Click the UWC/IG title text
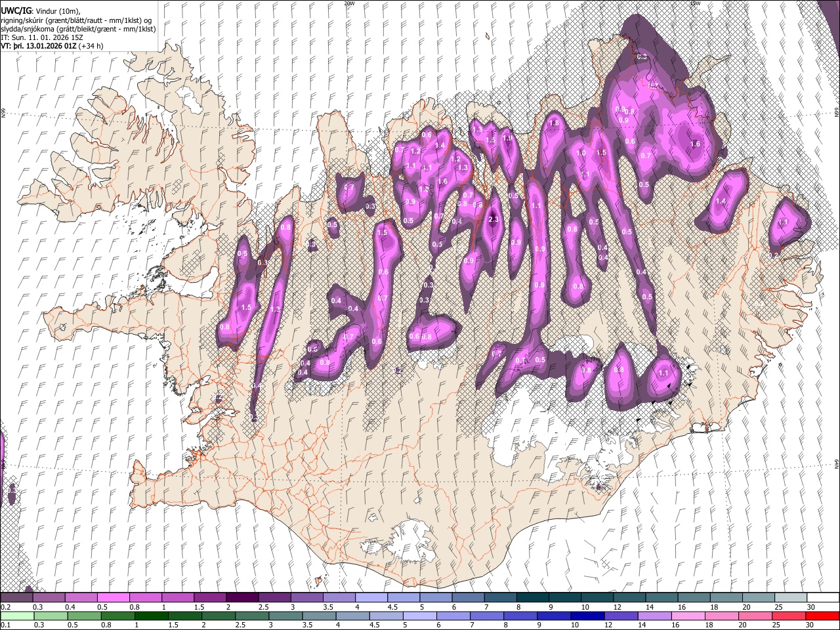Screen dimensions: 840x630 coord(16,10)
